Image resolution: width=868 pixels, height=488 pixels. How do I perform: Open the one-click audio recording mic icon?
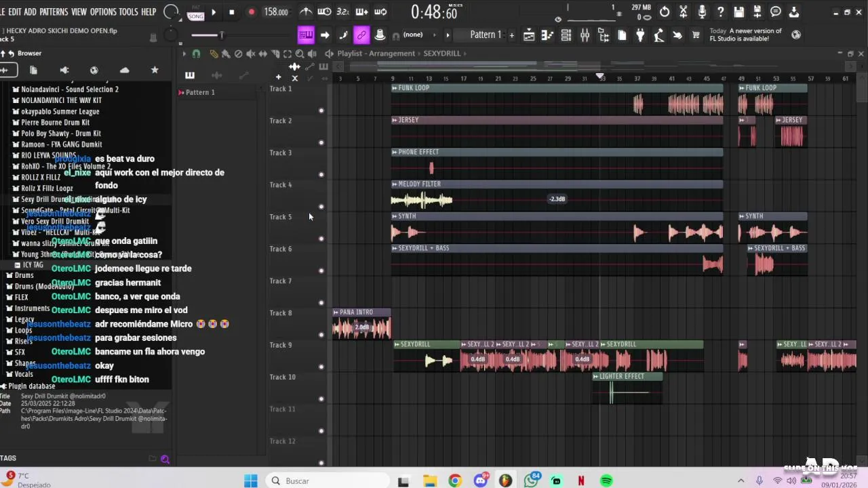[x=702, y=12]
